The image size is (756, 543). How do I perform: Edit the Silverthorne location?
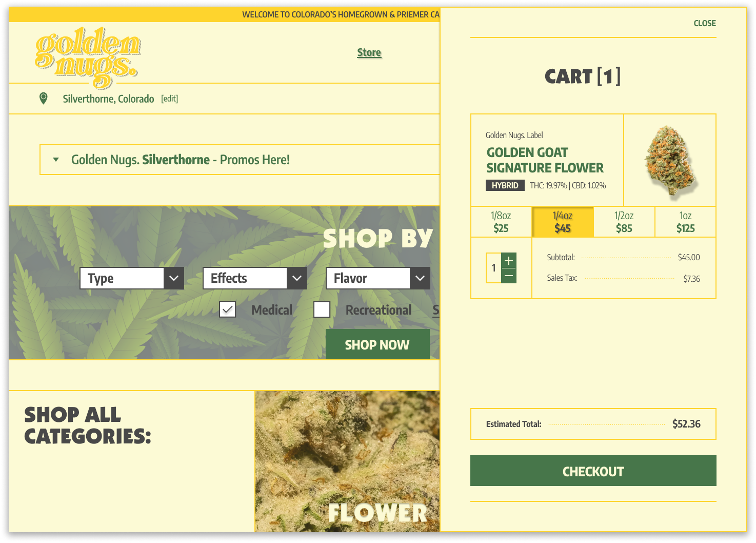click(170, 99)
